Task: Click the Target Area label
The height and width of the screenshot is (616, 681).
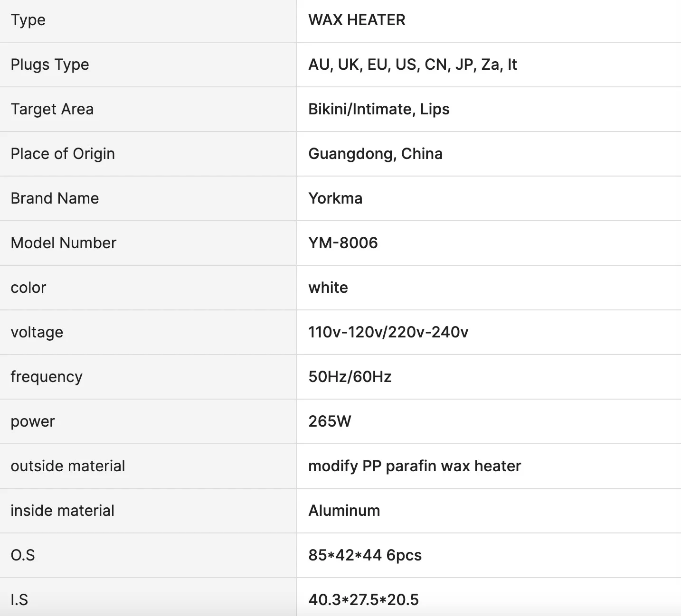Action: click(52, 109)
